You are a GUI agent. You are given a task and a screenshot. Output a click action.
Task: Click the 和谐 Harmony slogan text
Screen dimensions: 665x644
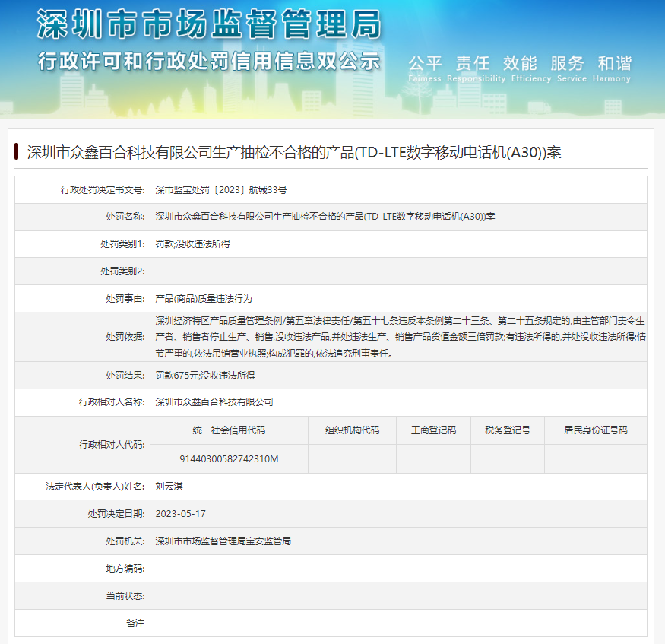[613, 68]
